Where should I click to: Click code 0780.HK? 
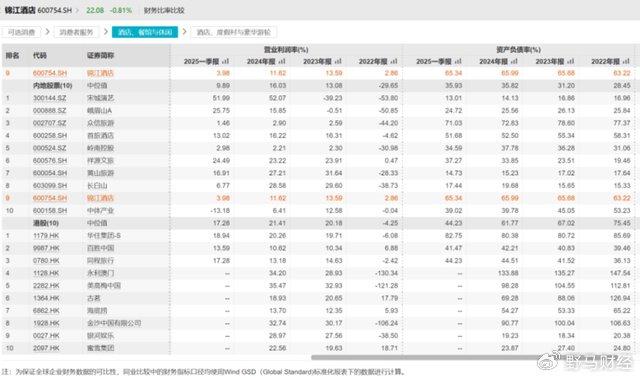pos(46,261)
